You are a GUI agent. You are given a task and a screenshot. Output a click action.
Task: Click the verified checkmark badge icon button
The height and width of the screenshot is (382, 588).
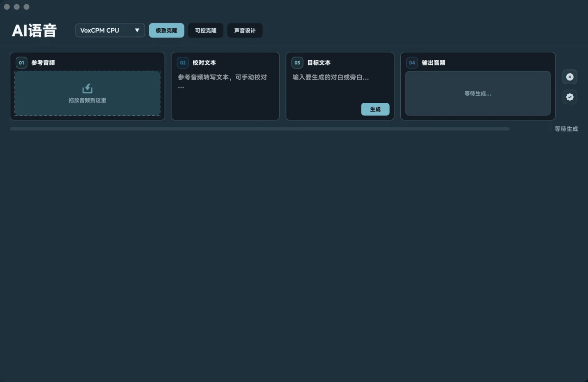570,97
